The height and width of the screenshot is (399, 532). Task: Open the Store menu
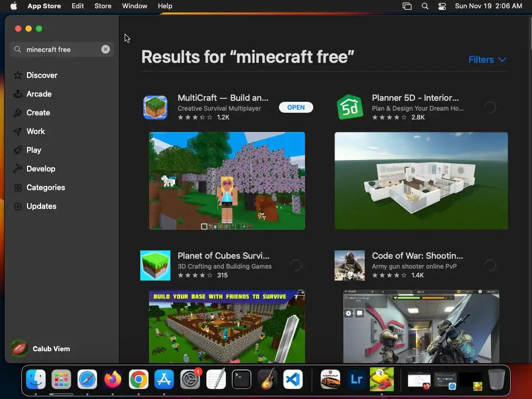pyautogui.click(x=103, y=6)
